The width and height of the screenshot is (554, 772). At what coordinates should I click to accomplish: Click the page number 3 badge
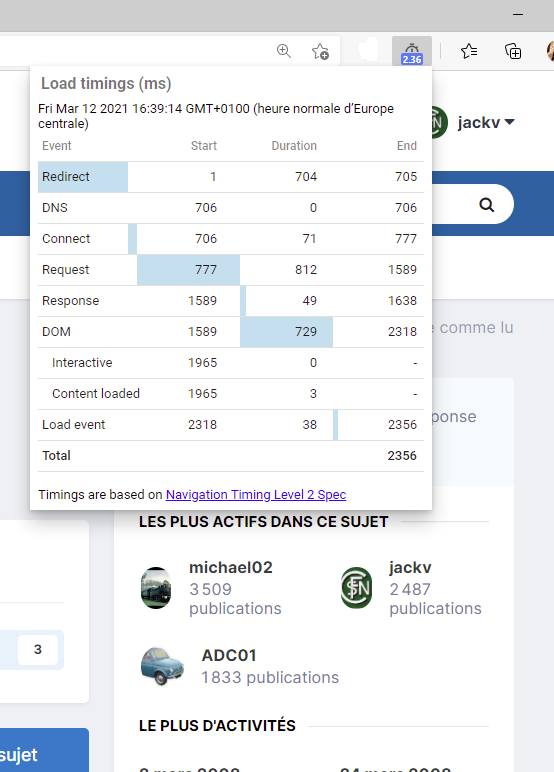[38, 649]
